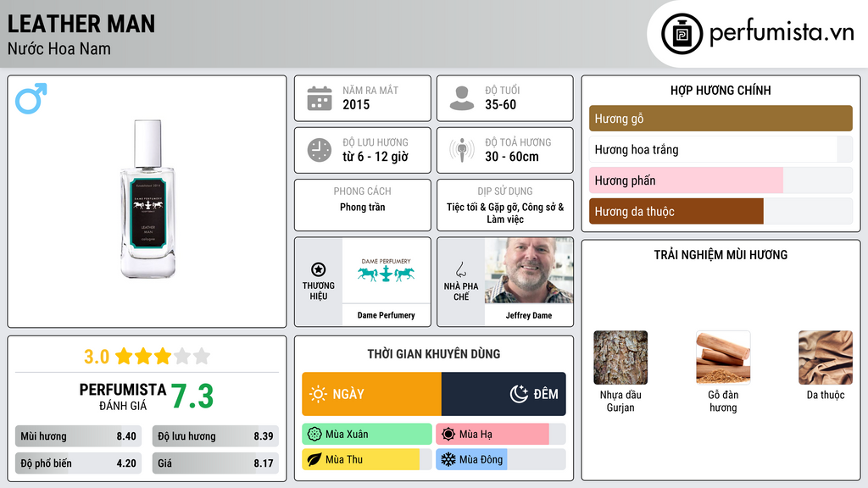
Task: Click the Độ phổ biến 4.20 score bar
Action: coord(79,463)
